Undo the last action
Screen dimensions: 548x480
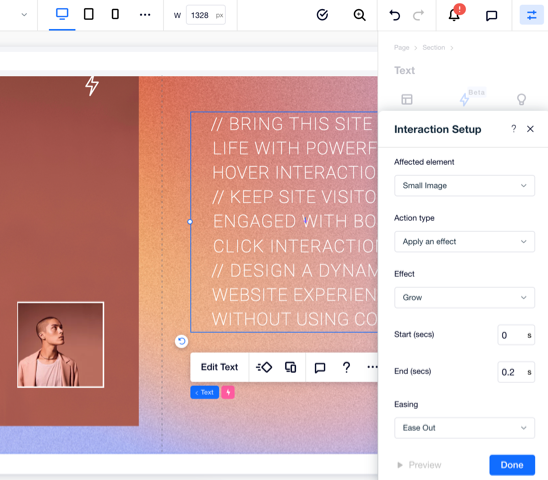coord(395,15)
